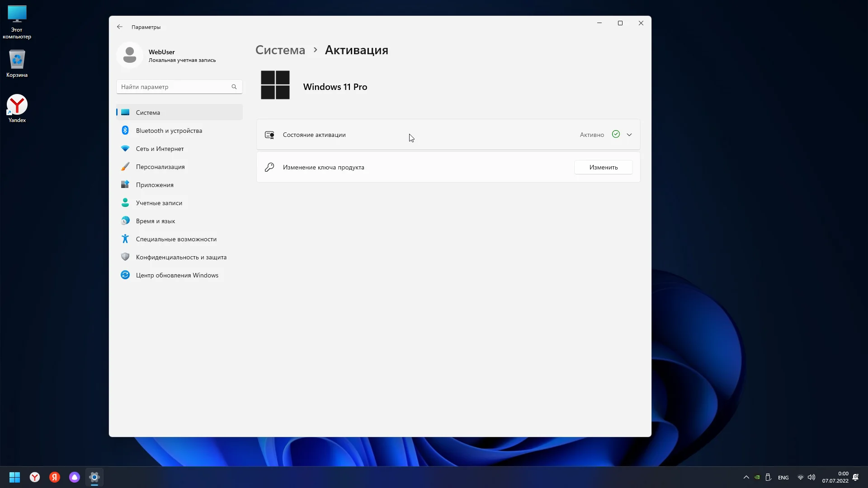The height and width of the screenshot is (488, 868).
Task: Open Персонализация settings
Action: (x=160, y=167)
